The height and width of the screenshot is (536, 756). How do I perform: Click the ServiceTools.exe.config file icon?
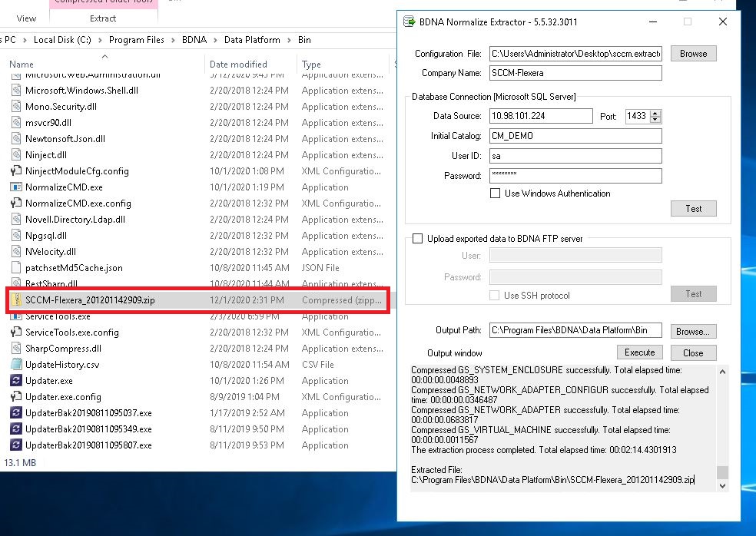(16, 332)
